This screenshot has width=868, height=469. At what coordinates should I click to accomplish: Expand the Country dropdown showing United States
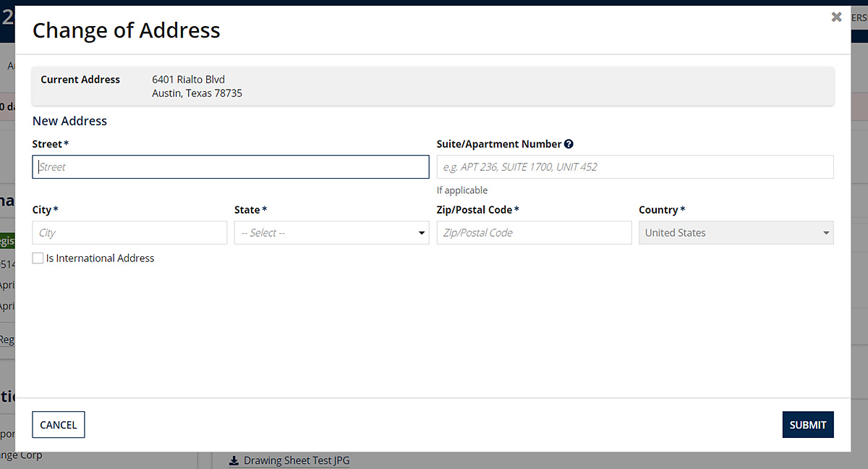pyautogui.click(x=736, y=233)
